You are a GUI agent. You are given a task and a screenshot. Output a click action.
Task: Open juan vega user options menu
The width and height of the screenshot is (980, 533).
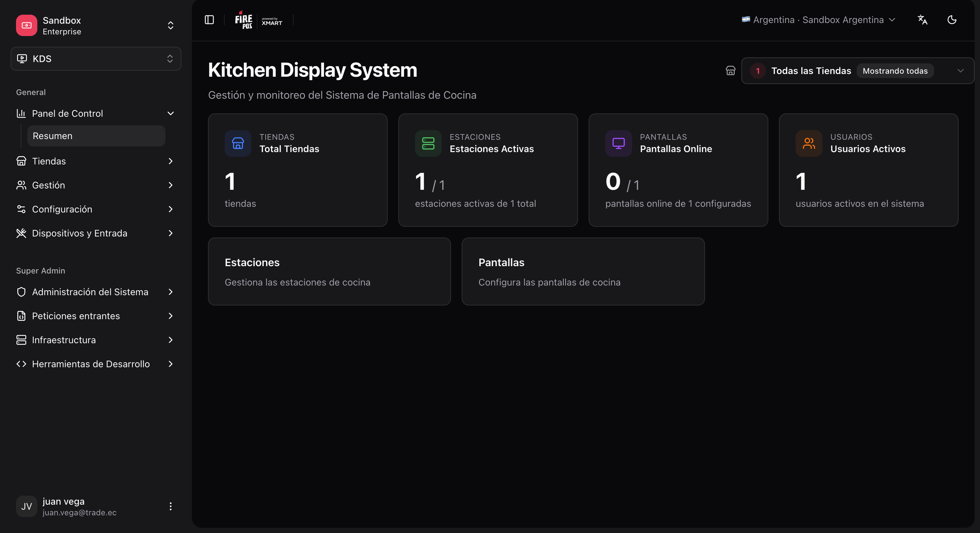click(x=170, y=506)
